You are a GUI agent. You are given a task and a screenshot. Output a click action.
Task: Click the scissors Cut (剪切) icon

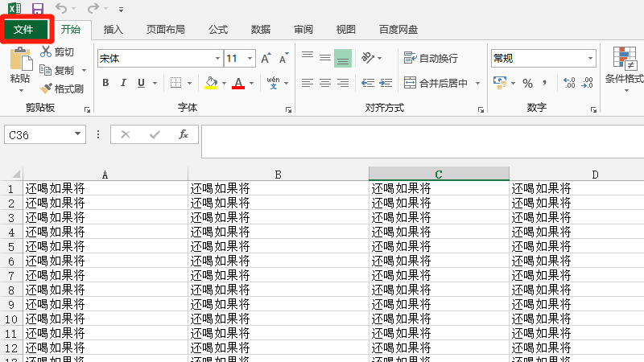coord(46,52)
